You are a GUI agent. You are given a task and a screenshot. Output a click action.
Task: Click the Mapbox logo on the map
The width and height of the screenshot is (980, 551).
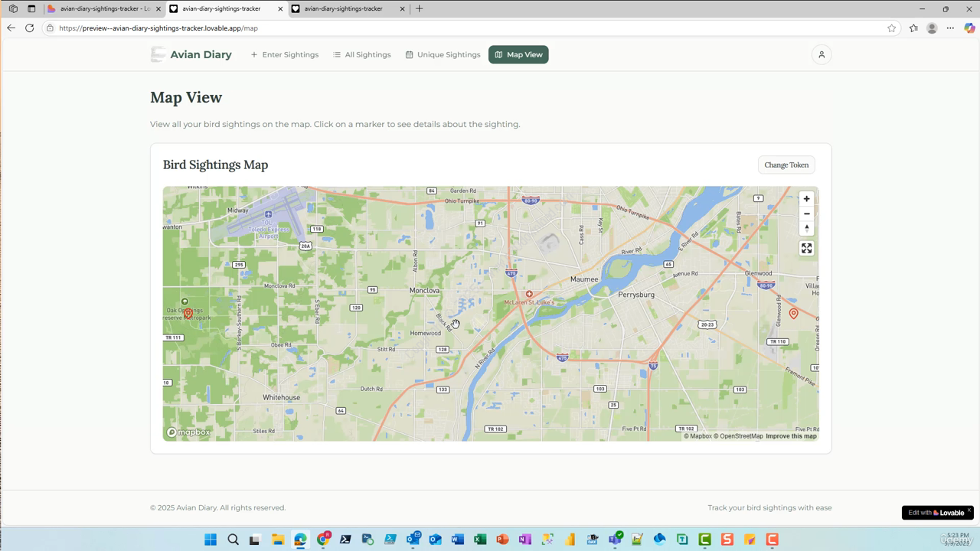(188, 432)
